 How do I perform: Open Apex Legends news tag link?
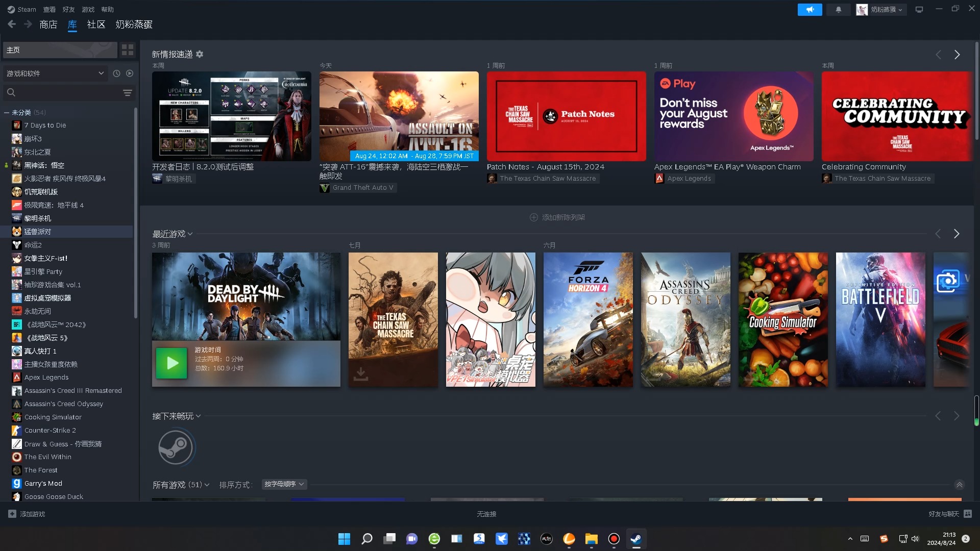coord(684,179)
